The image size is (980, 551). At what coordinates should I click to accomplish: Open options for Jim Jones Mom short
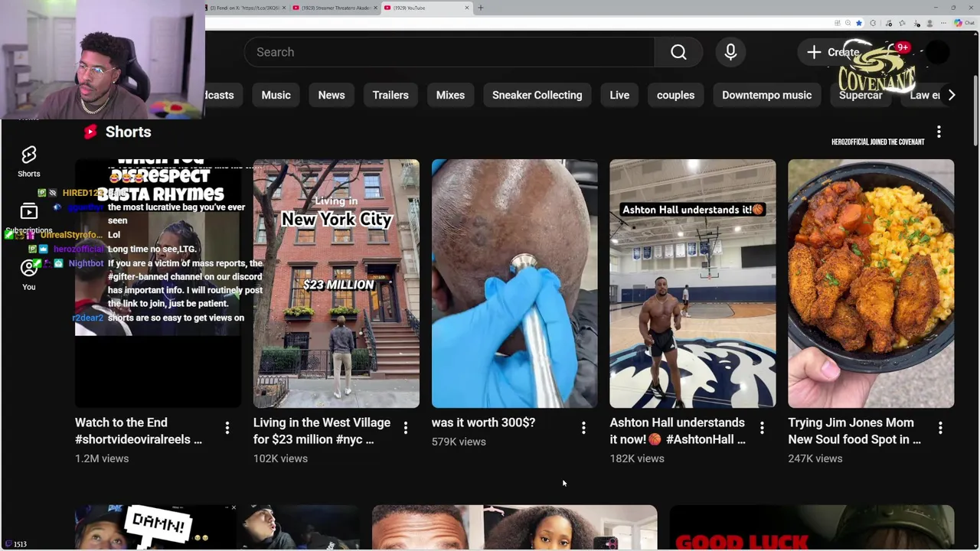[940, 429]
